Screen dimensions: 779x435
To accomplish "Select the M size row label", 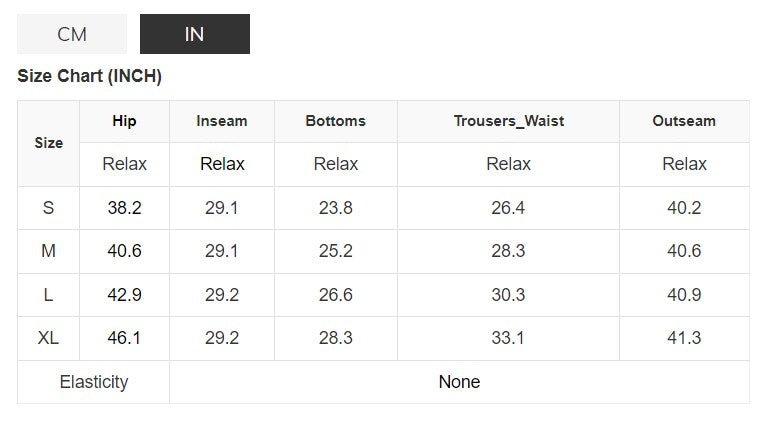I will click(x=49, y=251).
